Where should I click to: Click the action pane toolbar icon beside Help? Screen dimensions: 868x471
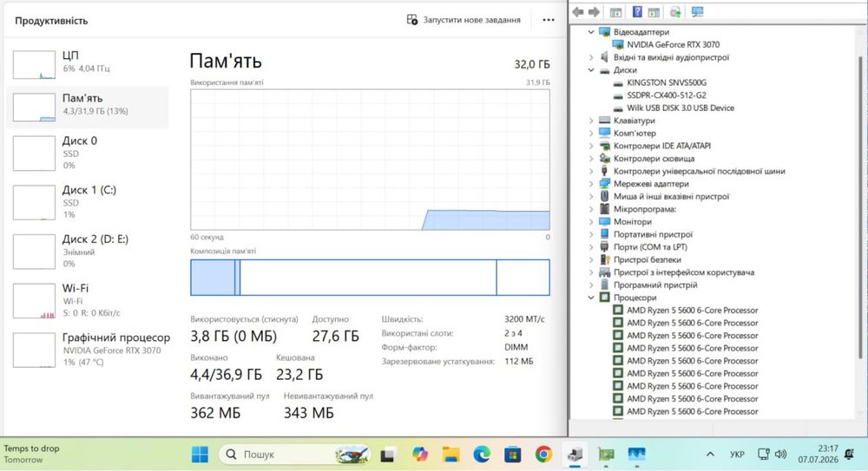654,11
